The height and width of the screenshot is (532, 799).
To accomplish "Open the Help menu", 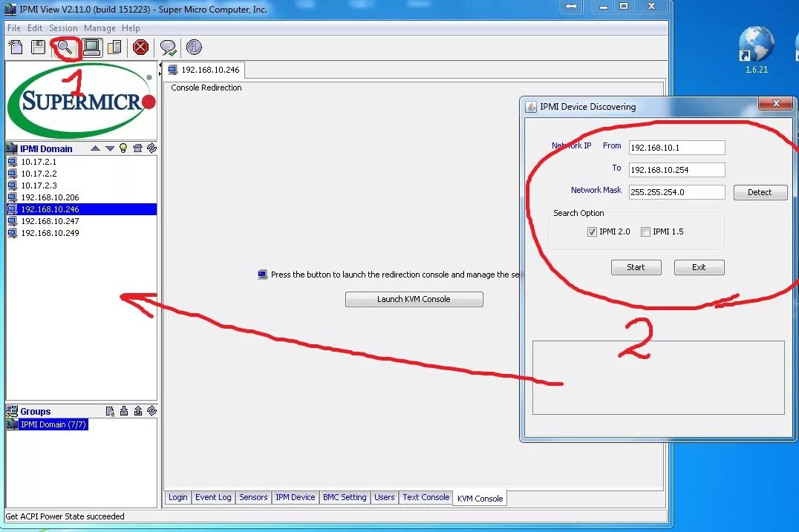I will [131, 28].
